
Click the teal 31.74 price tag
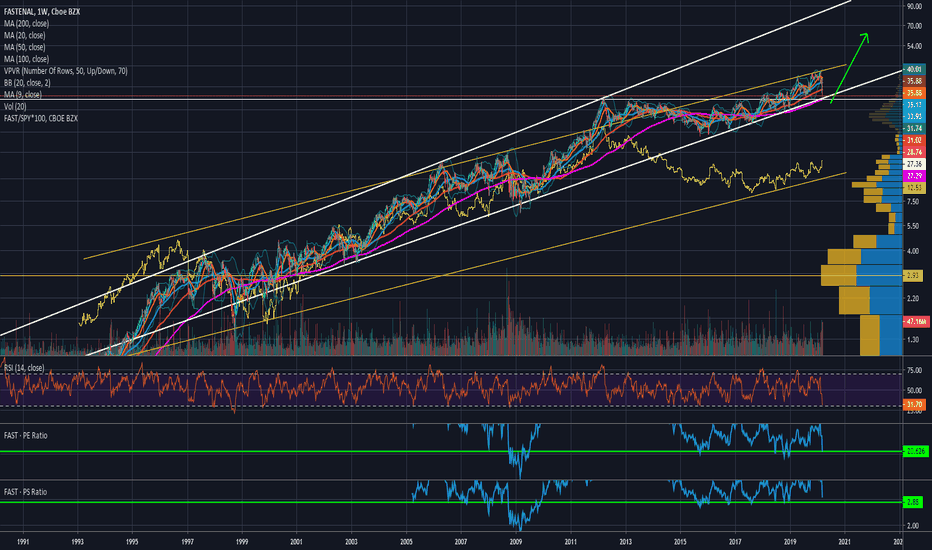pos(914,128)
